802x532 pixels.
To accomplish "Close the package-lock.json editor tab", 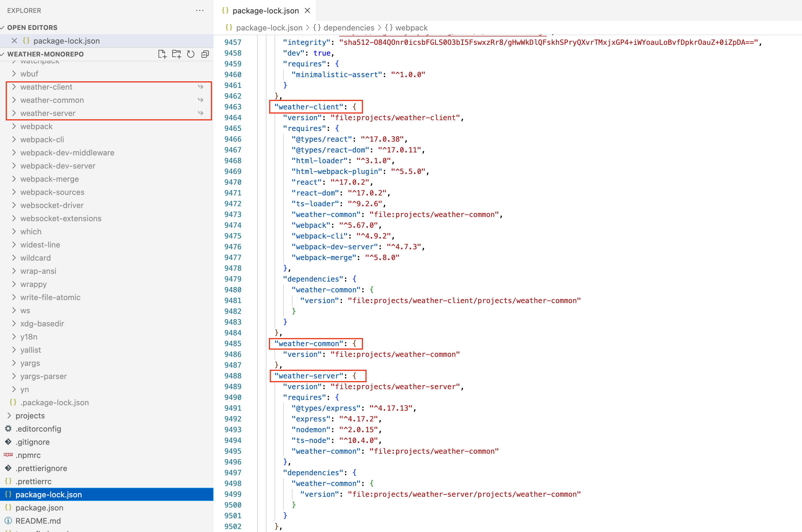I will 307,10.
